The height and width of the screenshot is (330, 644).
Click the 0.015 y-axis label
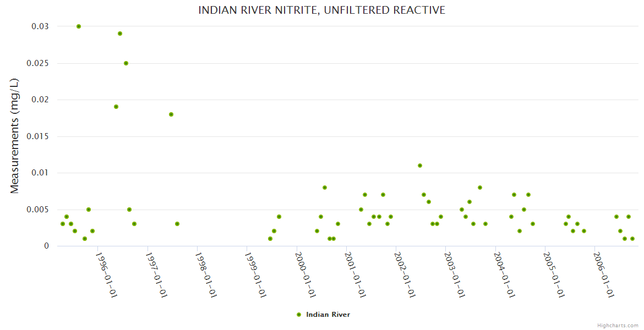click(38, 136)
